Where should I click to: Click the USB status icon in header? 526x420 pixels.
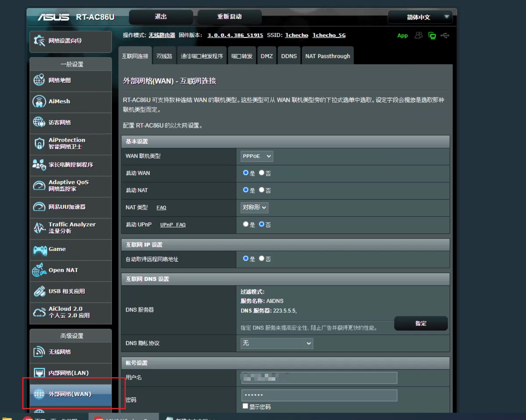coord(445,35)
